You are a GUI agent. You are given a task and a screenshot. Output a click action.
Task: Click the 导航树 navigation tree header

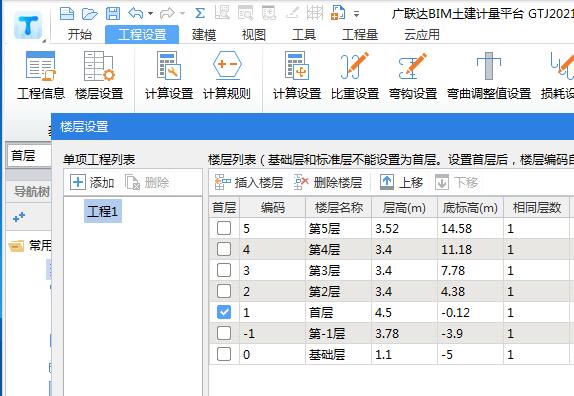31,191
